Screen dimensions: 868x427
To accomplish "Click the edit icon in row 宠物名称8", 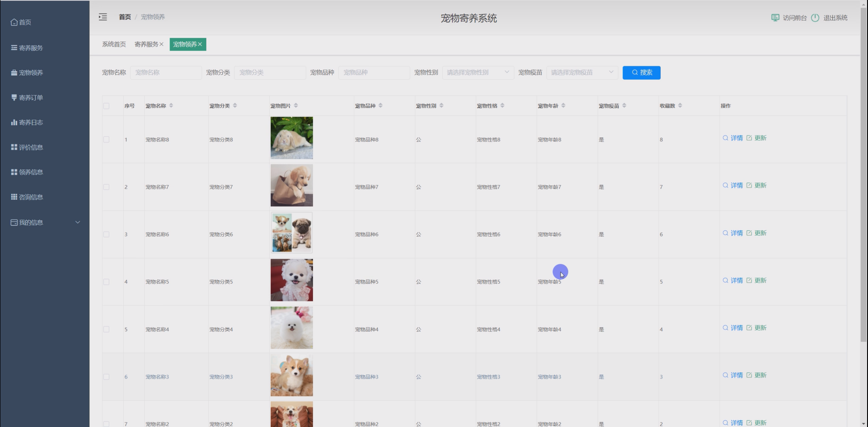I will [x=749, y=138].
